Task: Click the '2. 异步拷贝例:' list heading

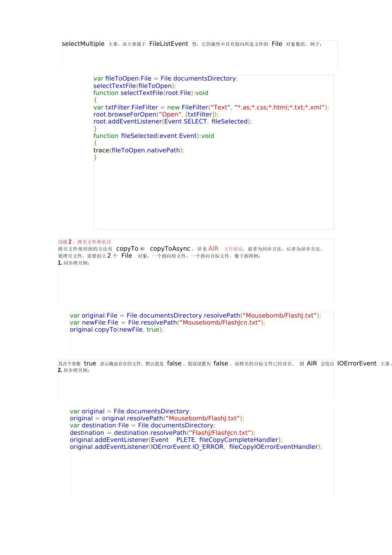Action: pos(74,370)
